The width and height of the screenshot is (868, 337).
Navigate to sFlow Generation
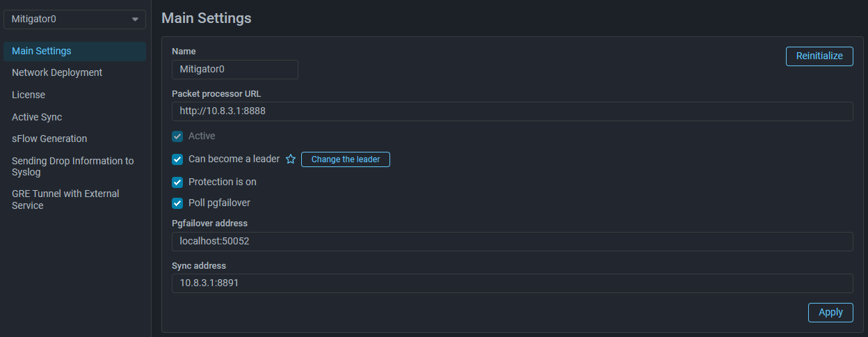(x=49, y=139)
